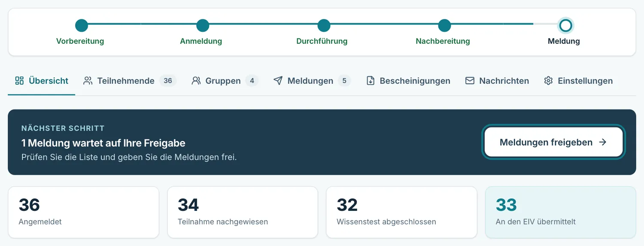Open the Einstellungen tab
The width and height of the screenshot is (644, 246).
[578, 81]
